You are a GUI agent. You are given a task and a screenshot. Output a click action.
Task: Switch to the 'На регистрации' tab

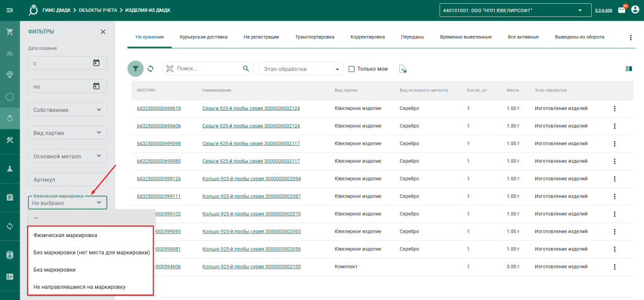pos(261,37)
